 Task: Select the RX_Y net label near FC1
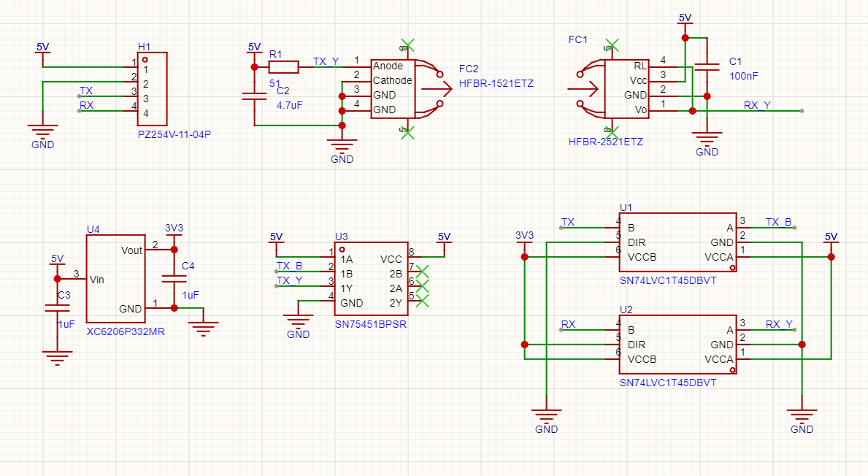click(757, 105)
